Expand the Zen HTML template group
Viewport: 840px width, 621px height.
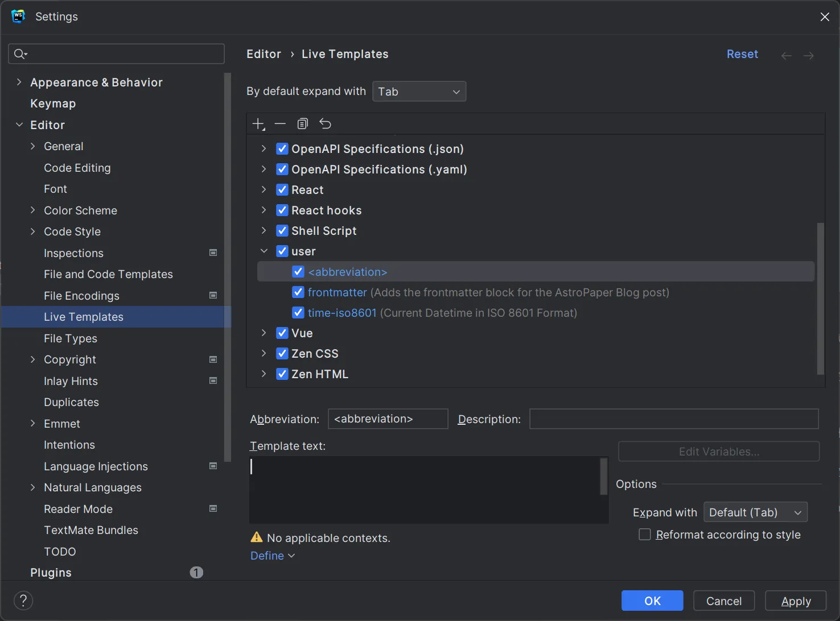pos(264,374)
